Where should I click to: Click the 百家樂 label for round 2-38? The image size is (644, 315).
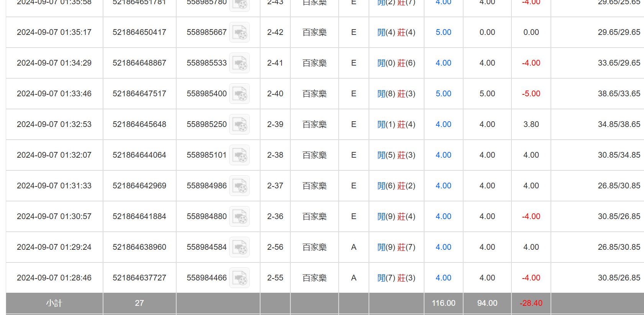coord(314,155)
